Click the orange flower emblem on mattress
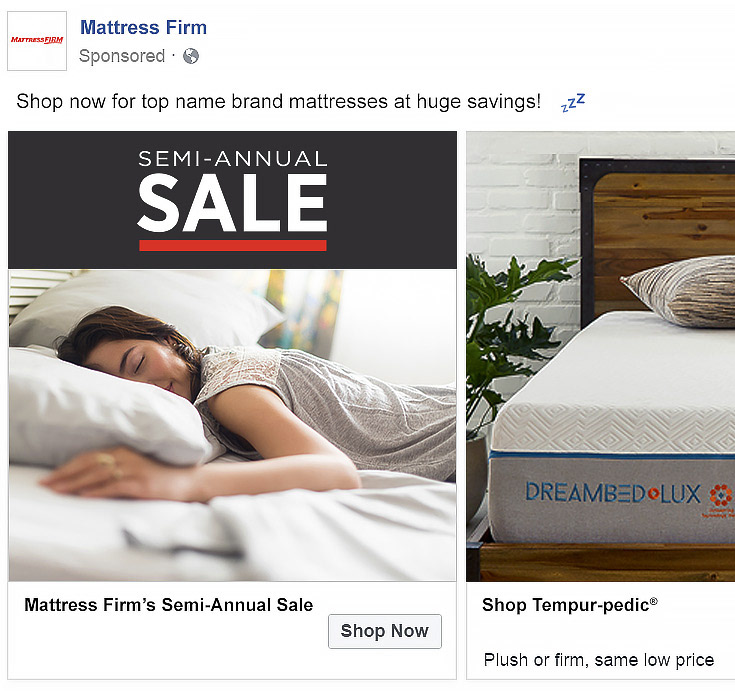 (x=721, y=496)
